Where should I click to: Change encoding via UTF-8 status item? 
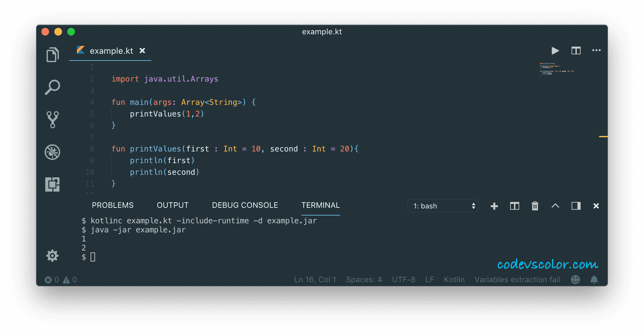[x=403, y=279]
